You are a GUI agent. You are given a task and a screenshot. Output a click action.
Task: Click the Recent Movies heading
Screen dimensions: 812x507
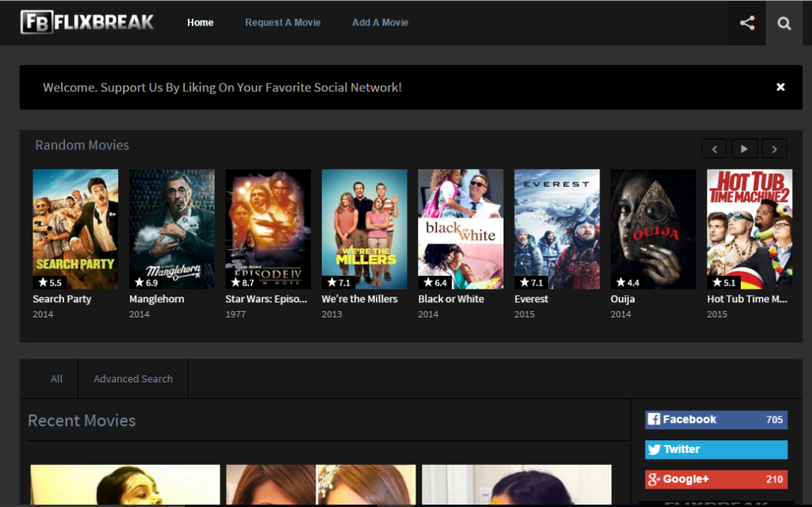82,421
